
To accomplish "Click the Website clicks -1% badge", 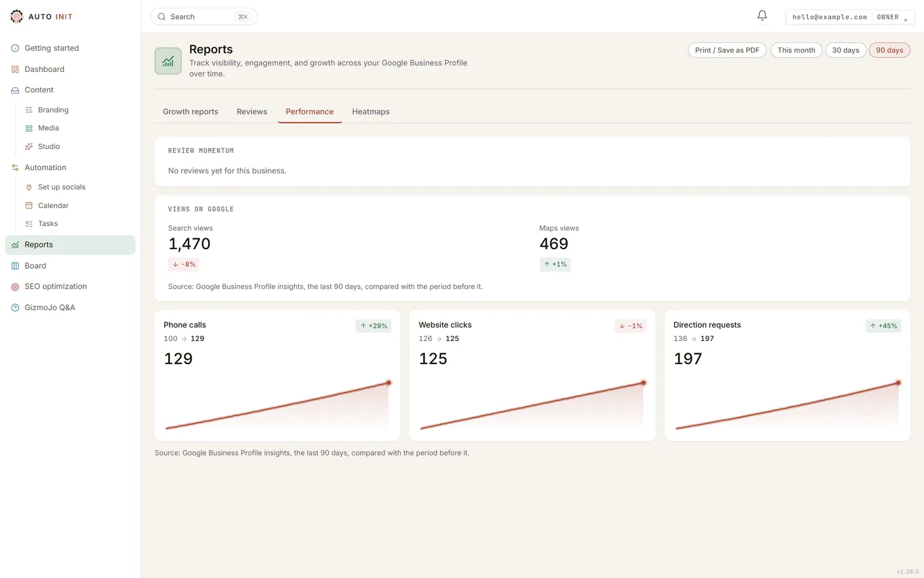I will click(631, 326).
